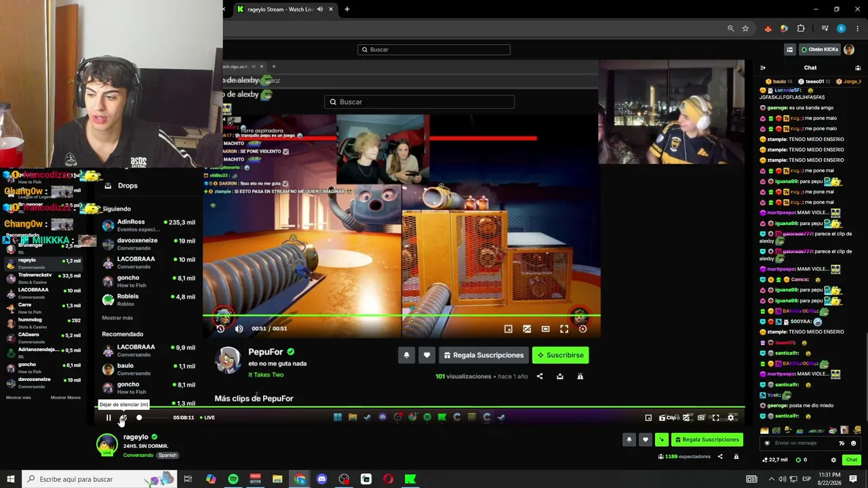Screen dimensions: 868x488
Task: Open Chrome three-dot menu
Action: click(x=856, y=28)
